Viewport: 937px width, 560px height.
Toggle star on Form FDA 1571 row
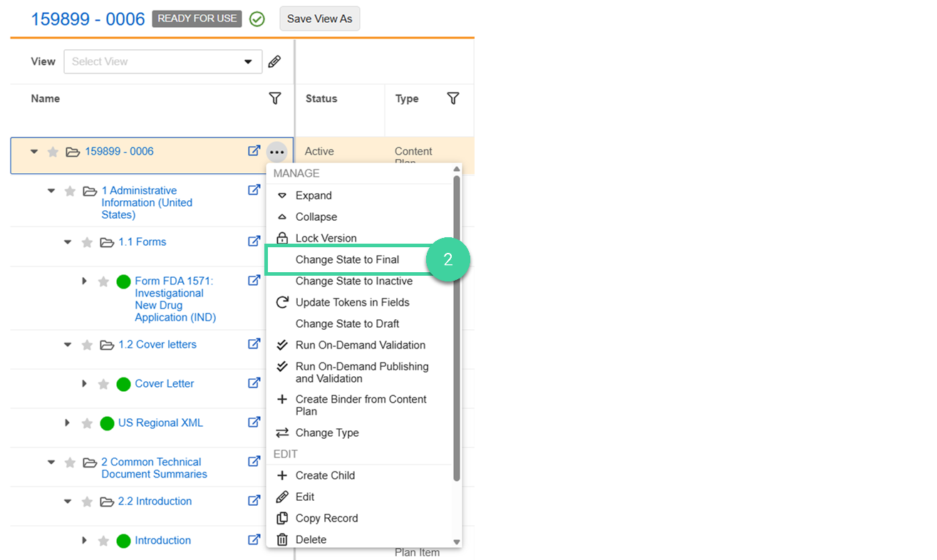tap(103, 281)
